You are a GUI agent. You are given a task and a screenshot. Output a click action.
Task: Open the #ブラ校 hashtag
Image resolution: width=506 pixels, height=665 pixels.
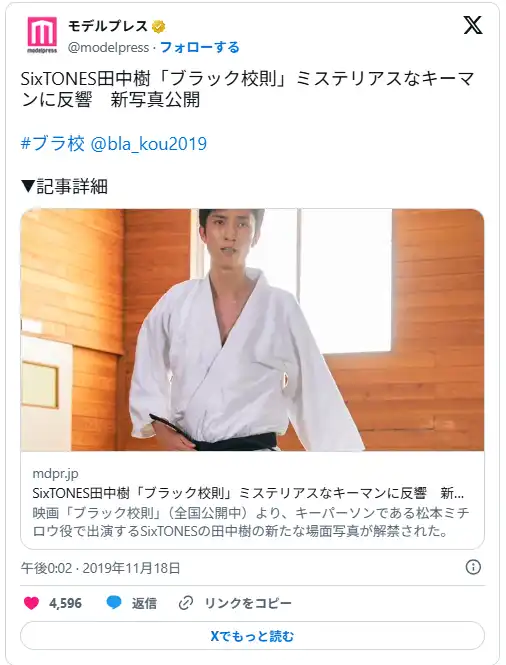coord(53,143)
